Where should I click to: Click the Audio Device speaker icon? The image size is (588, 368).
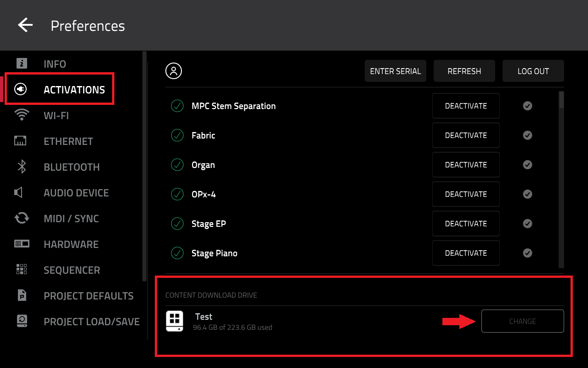pos(19,192)
